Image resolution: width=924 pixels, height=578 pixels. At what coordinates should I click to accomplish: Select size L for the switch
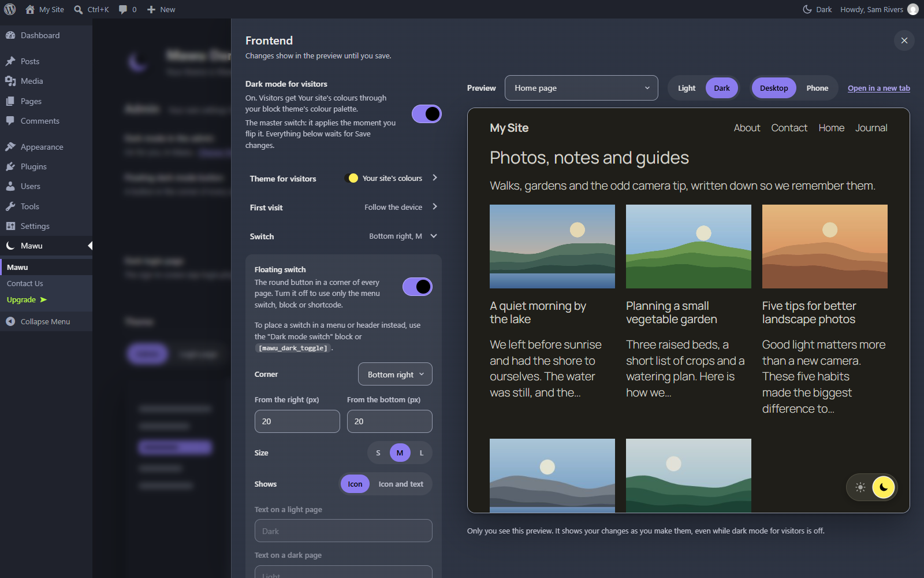tap(422, 453)
